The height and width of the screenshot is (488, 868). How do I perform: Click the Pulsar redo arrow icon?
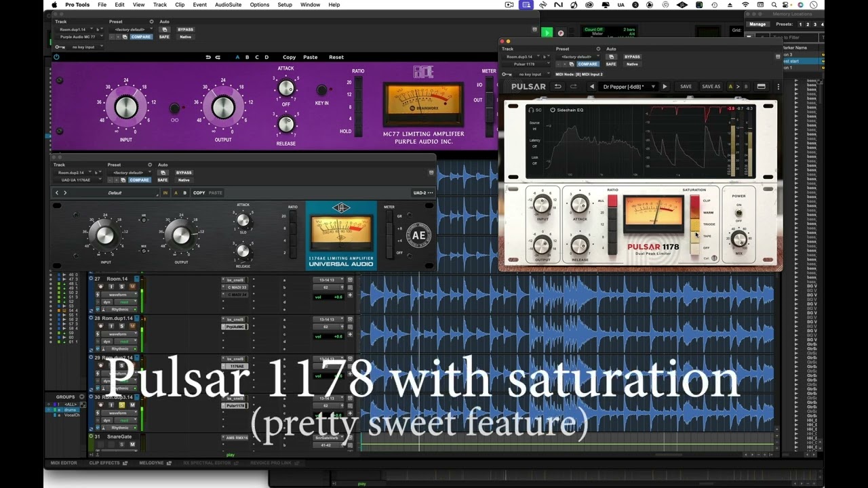574,87
